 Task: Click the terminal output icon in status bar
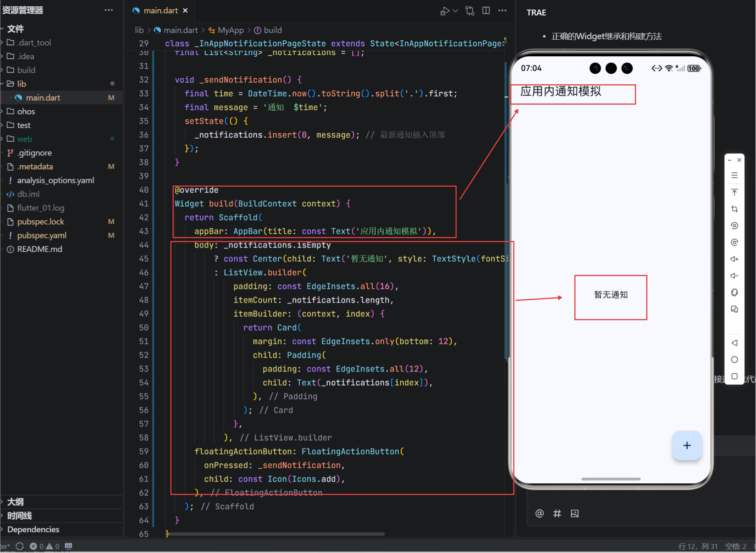[x=68, y=546]
